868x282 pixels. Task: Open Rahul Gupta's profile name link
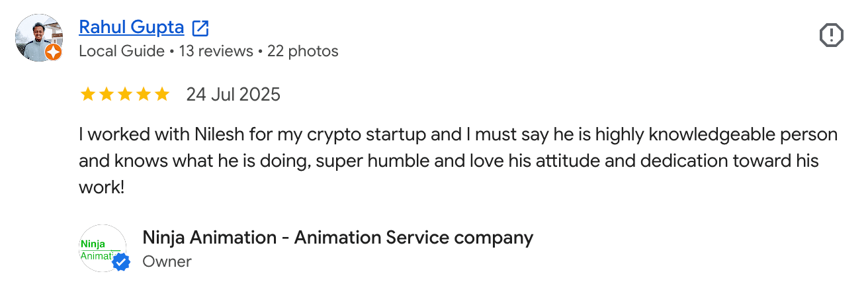(131, 27)
